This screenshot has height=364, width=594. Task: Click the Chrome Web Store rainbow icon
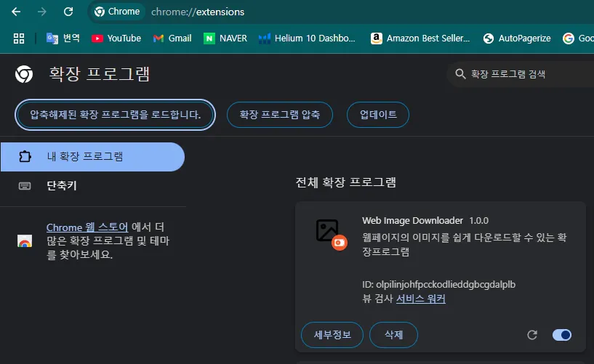(x=25, y=241)
